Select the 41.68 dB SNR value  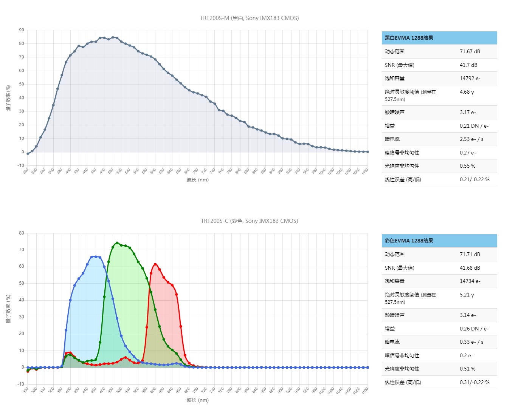[x=470, y=268]
